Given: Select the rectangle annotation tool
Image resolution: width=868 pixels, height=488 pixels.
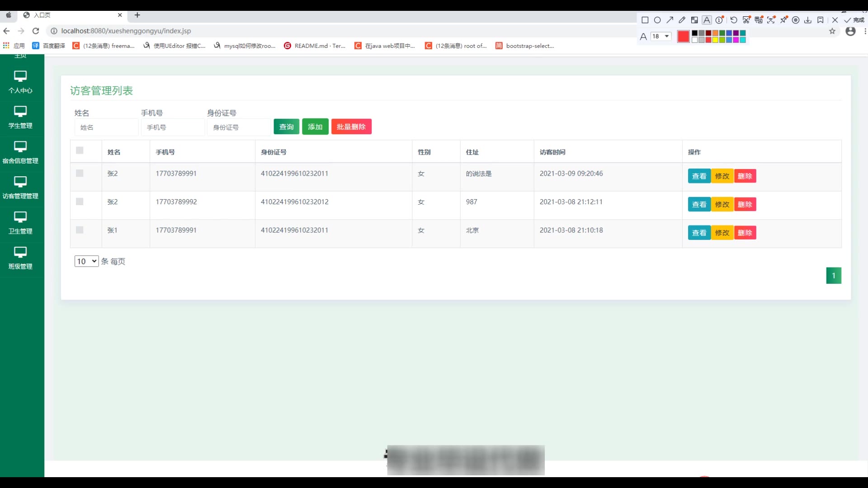Looking at the screenshot, I should (x=645, y=20).
